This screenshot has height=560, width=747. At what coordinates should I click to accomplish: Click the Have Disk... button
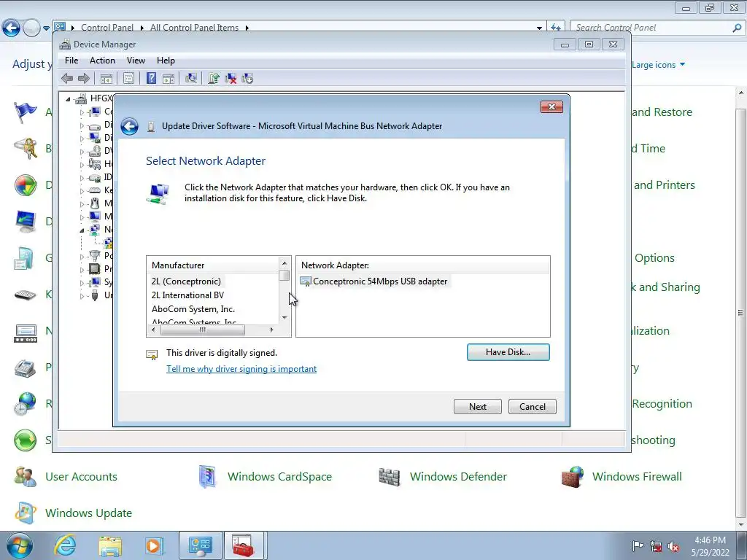click(508, 352)
